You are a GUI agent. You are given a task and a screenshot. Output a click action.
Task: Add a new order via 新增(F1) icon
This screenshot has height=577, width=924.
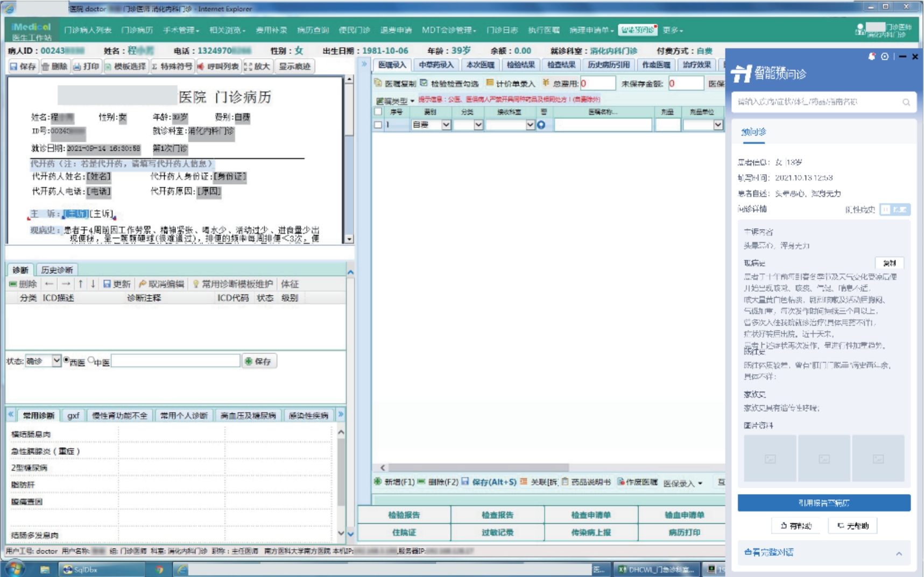click(378, 483)
